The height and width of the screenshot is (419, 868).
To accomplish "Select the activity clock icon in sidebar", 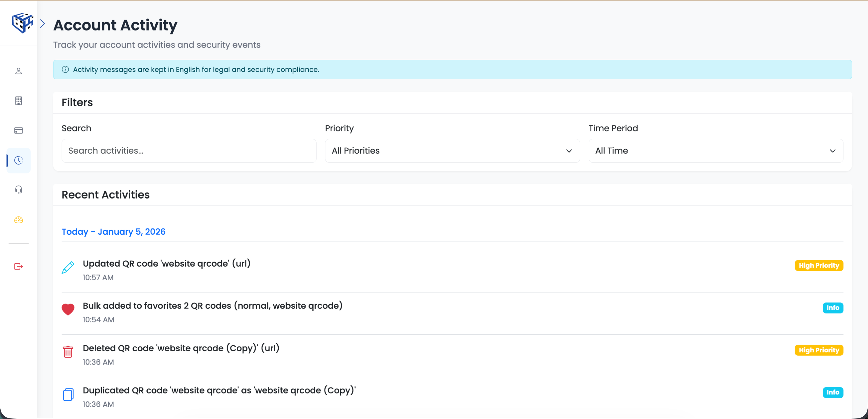I will (19, 160).
